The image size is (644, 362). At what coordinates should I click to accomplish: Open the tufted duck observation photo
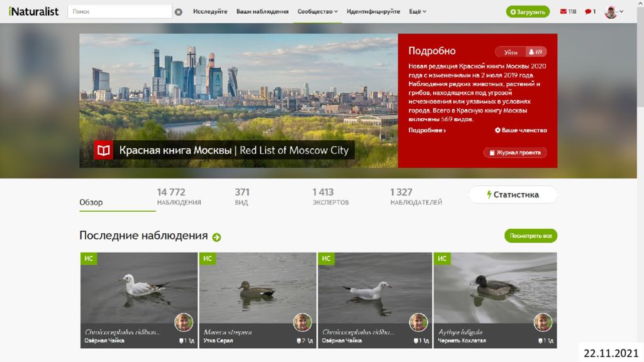(496, 288)
